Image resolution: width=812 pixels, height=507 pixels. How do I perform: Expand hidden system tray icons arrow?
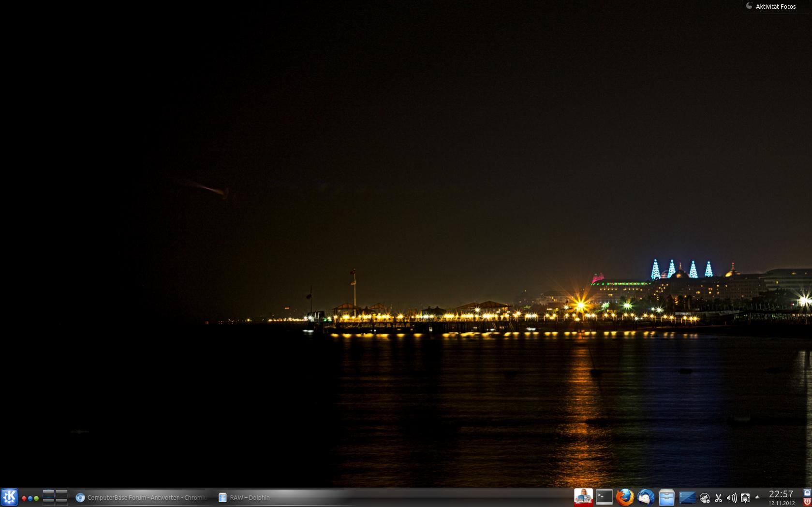click(x=757, y=497)
